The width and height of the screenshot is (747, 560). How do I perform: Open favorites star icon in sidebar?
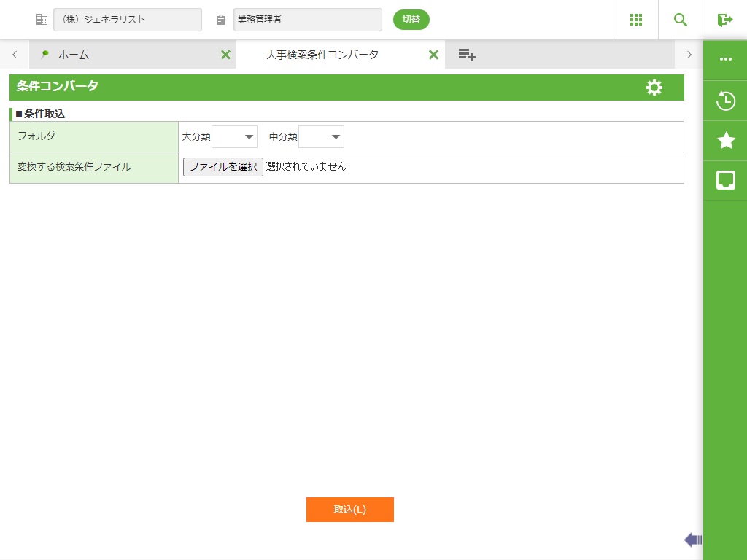726,140
